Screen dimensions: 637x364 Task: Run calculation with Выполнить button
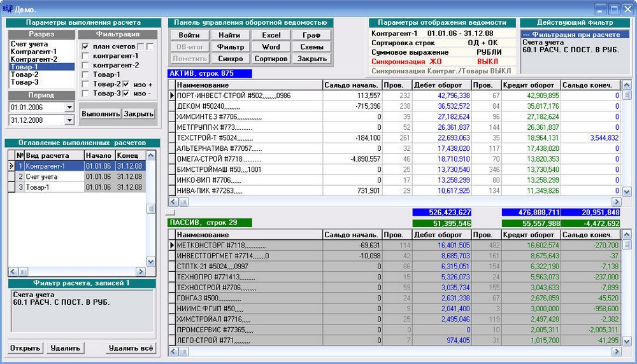(101, 114)
